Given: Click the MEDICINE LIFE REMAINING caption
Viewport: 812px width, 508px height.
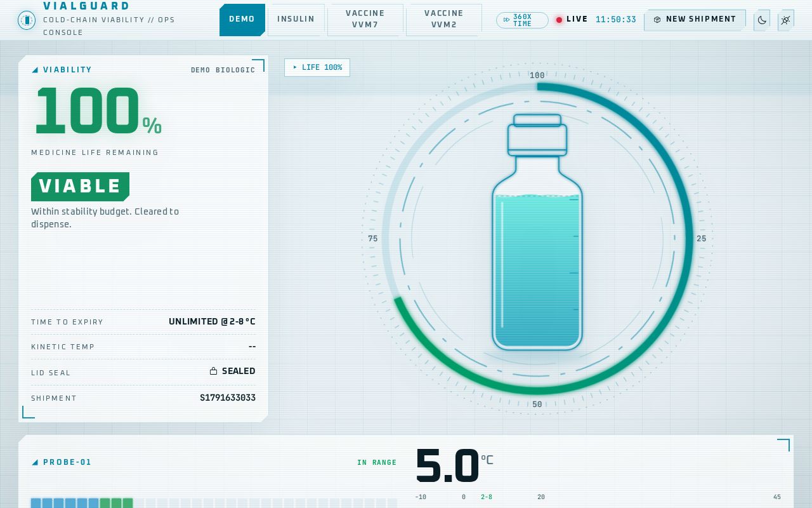Looking at the screenshot, I should click(95, 152).
